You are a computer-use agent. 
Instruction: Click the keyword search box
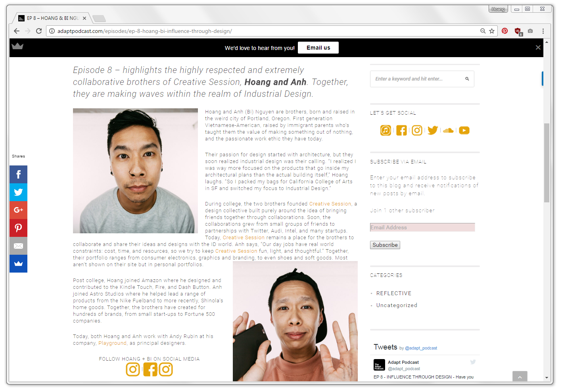click(x=422, y=79)
